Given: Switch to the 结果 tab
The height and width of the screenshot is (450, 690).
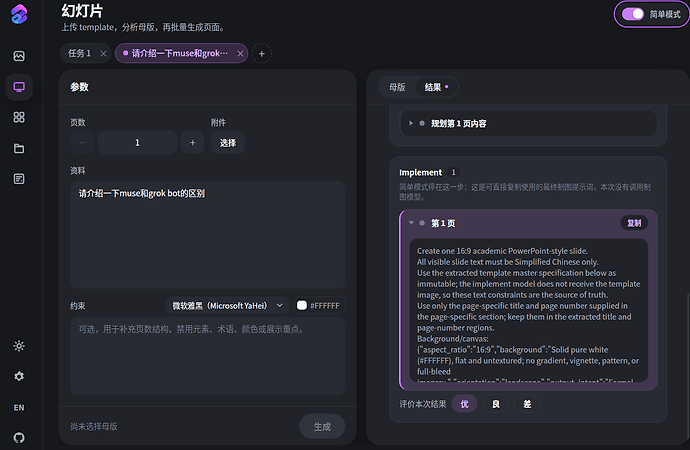Looking at the screenshot, I should [436, 87].
